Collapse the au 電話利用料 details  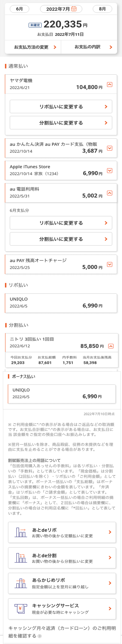coord(110,193)
